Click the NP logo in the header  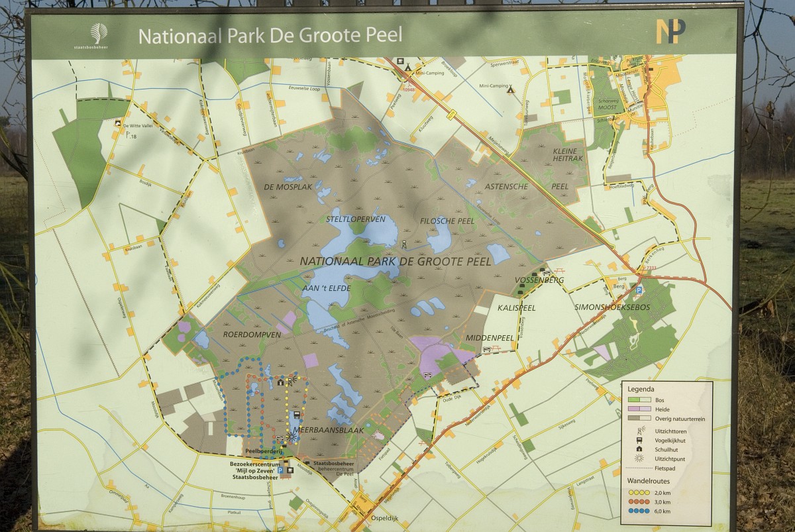click(x=670, y=32)
